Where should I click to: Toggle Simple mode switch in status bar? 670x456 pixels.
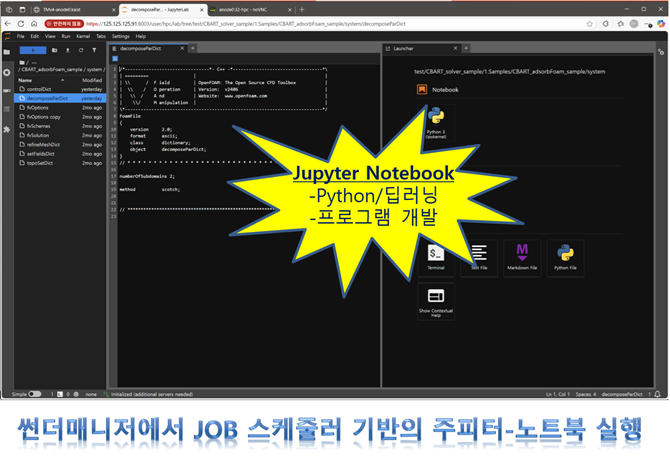[x=35, y=394]
